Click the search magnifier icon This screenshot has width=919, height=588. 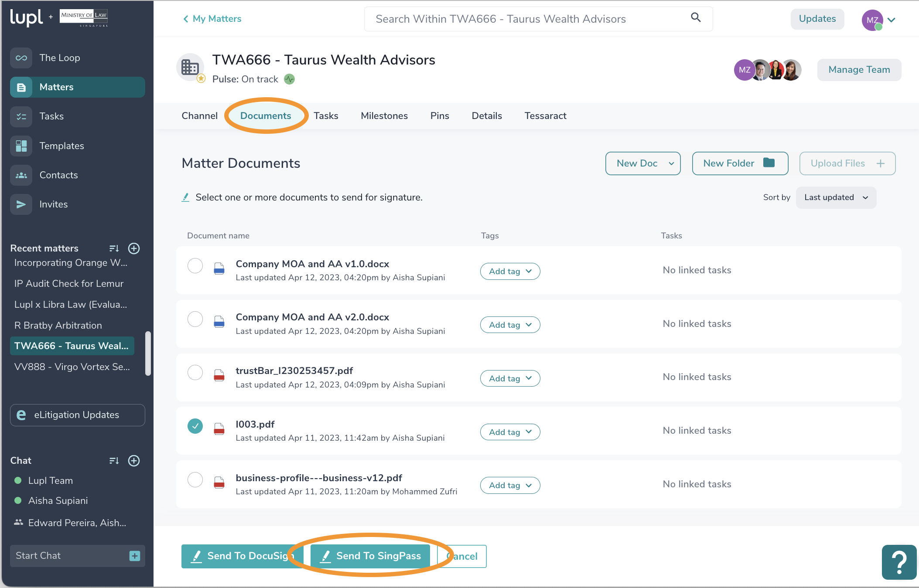pos(696,18)
